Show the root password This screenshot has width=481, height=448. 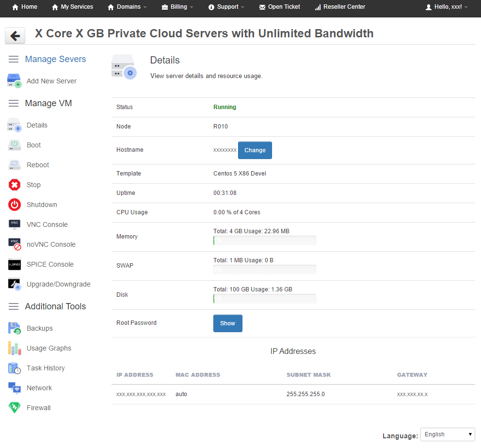pos(227,323)
